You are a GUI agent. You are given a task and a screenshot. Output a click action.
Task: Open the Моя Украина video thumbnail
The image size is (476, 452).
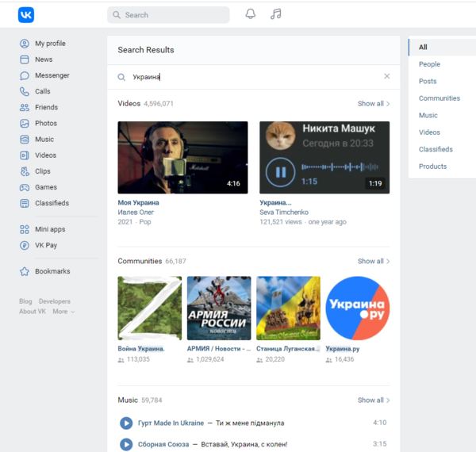[182, 158]
